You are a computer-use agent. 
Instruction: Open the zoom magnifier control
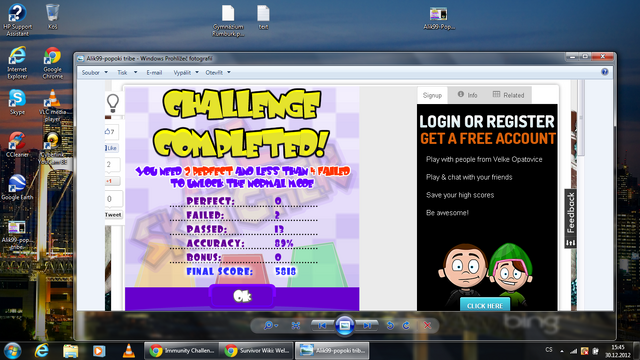[270, 326]
